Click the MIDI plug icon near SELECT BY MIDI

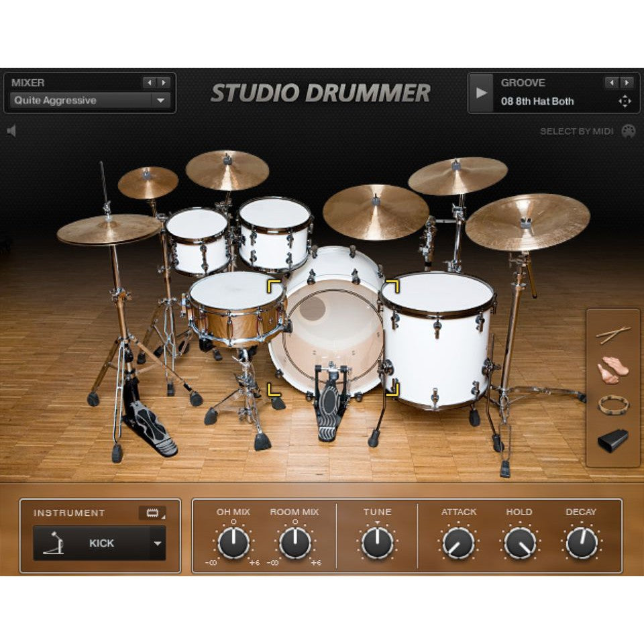tap(628, 132)
